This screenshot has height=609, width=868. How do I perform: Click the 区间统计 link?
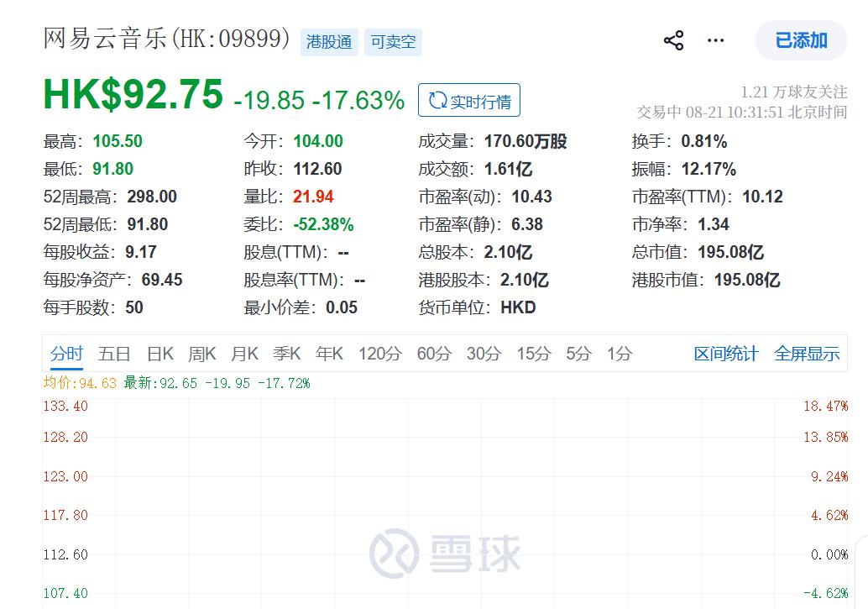tap(726, 354)
